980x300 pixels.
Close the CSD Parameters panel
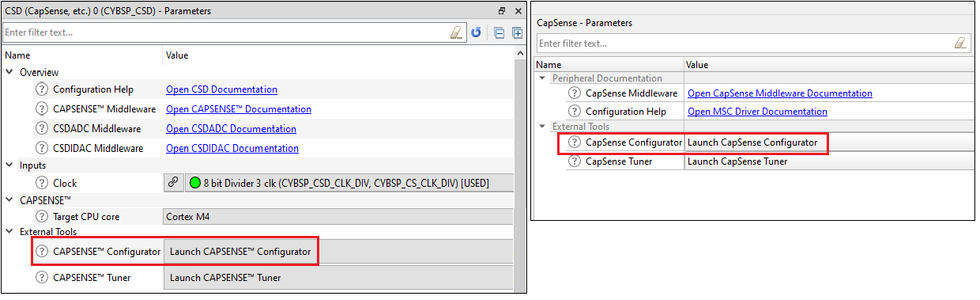click(x=518, y=11)
